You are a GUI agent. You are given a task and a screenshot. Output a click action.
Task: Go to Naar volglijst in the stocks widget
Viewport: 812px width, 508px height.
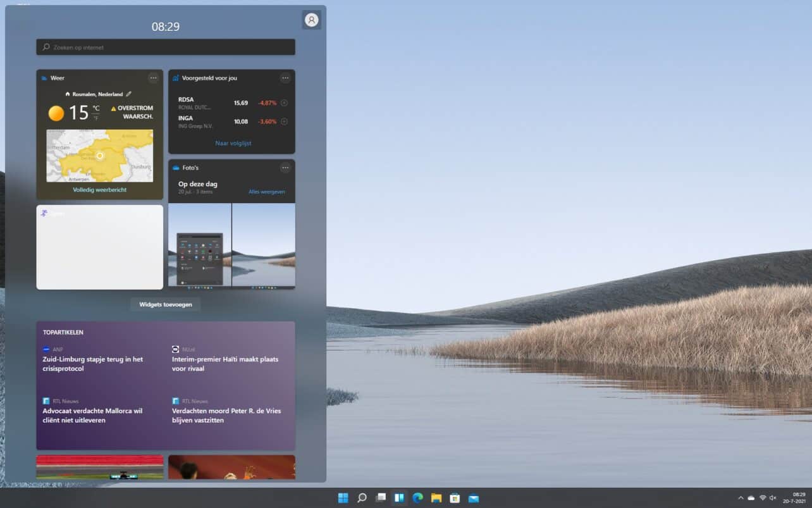[x=231, y=143]
